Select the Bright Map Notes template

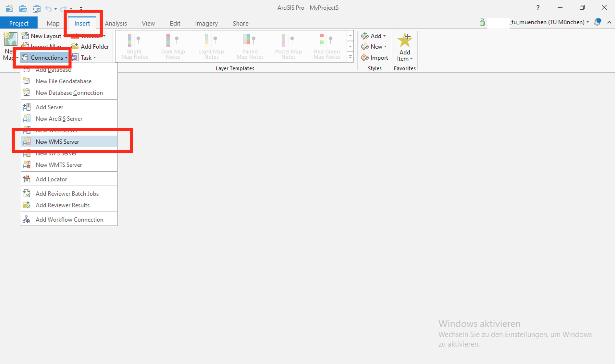pyautogui.click(x=135, y=47)
